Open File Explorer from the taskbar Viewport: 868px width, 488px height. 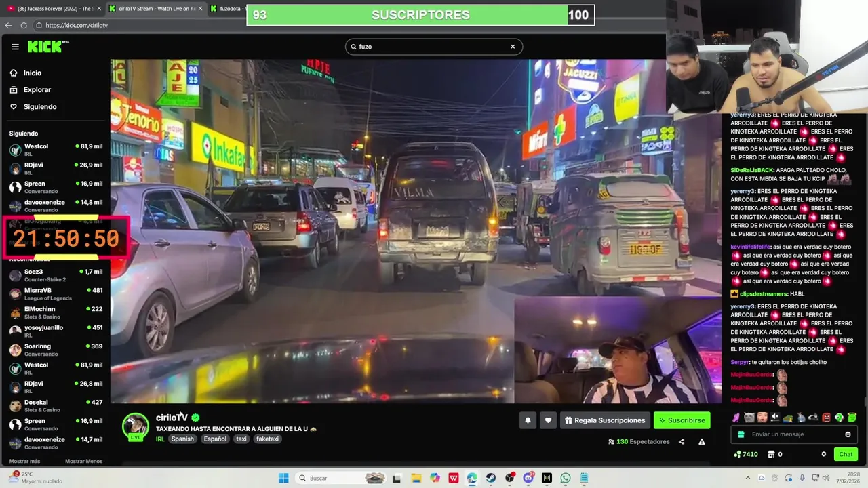tap(416, 478)
